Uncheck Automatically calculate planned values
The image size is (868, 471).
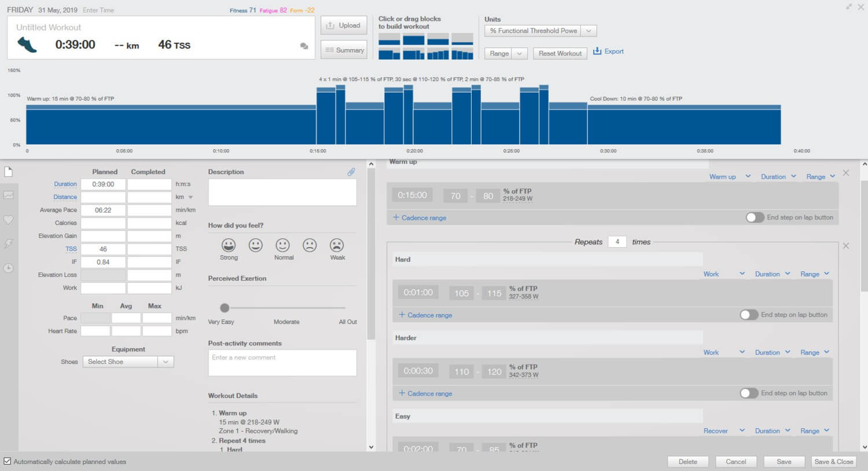(x=8, y=461)
